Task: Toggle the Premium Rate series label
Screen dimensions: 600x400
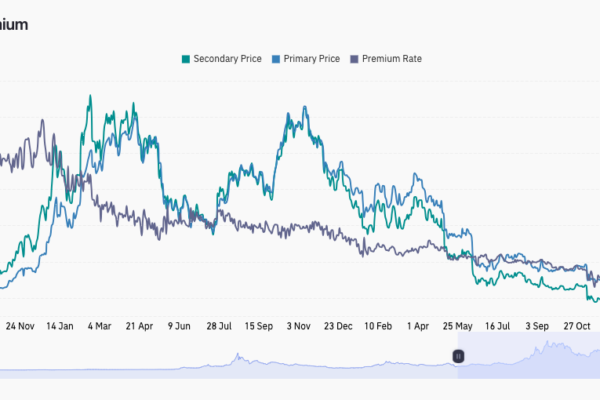Action: tap(391, 59)
